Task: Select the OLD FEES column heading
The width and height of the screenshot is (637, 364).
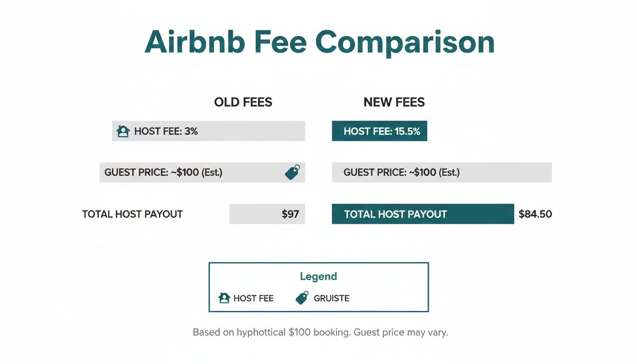Action: pyautogui.click(x=243, y=102)
